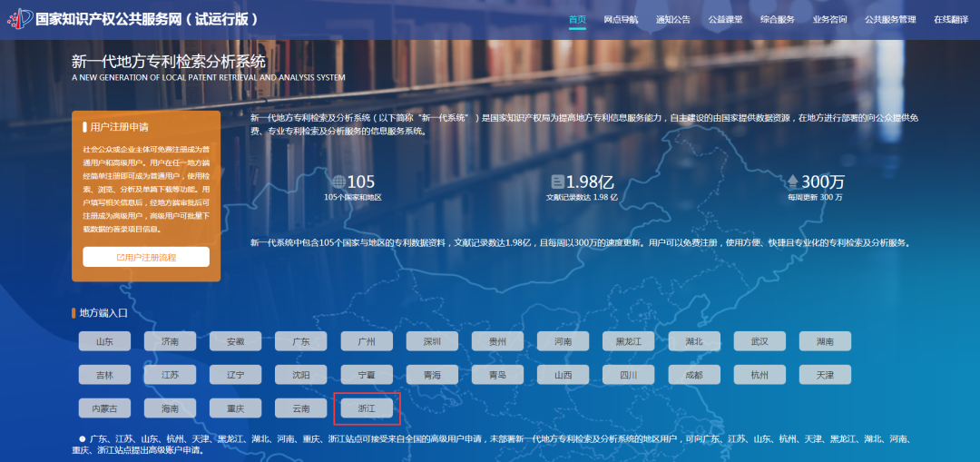Open the 青岛 local portal

(497, 375)
